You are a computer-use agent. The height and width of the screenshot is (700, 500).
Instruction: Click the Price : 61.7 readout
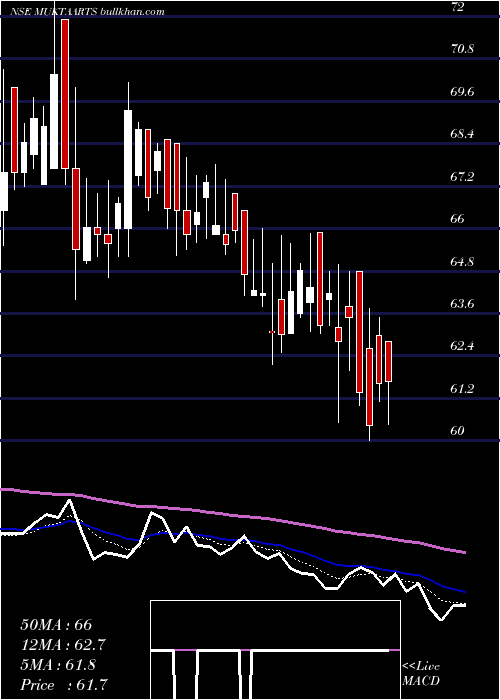[x=64, y=684]
